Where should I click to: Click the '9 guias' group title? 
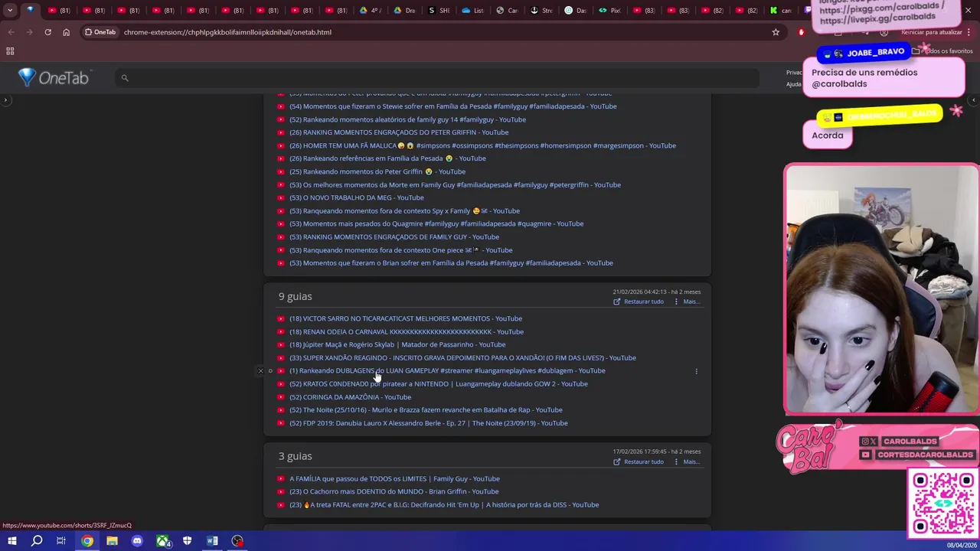tap(296, 297)
